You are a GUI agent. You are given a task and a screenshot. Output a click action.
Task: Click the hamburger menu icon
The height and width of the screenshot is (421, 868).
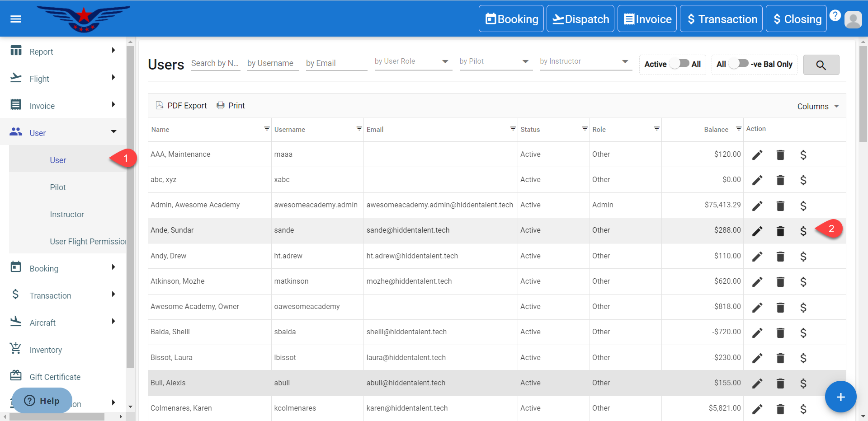click(x=16, y=19)
